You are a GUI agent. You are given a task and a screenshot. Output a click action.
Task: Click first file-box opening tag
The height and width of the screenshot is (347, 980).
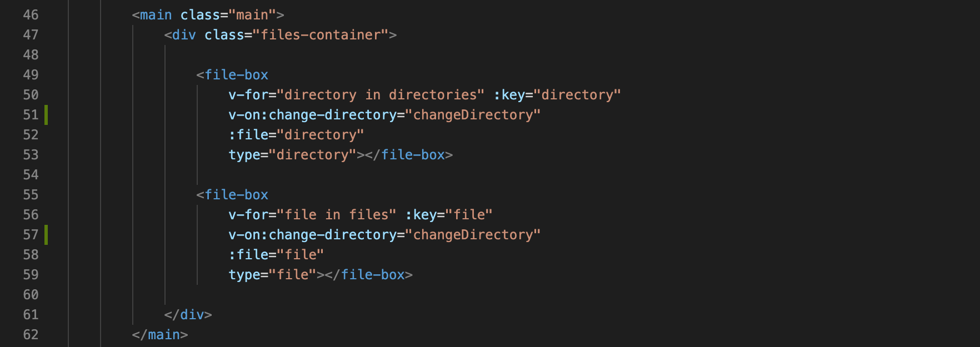(232, 75)
